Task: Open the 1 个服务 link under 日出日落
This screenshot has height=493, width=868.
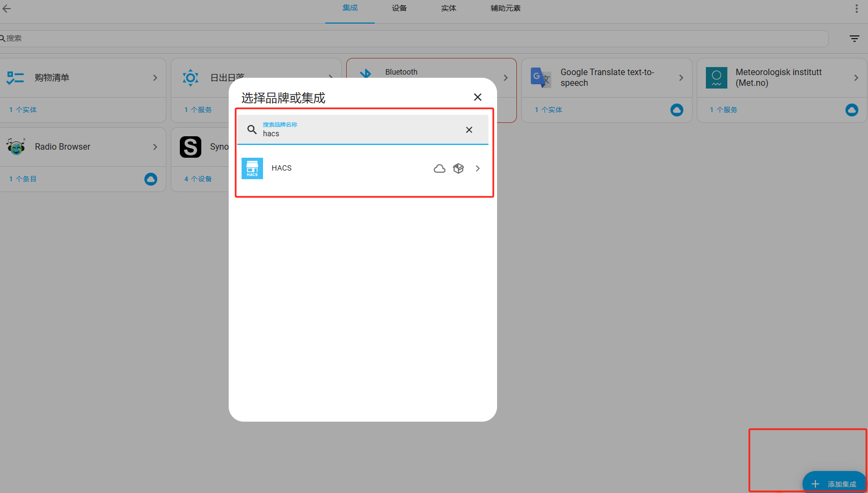Action: tap(198, 110)
